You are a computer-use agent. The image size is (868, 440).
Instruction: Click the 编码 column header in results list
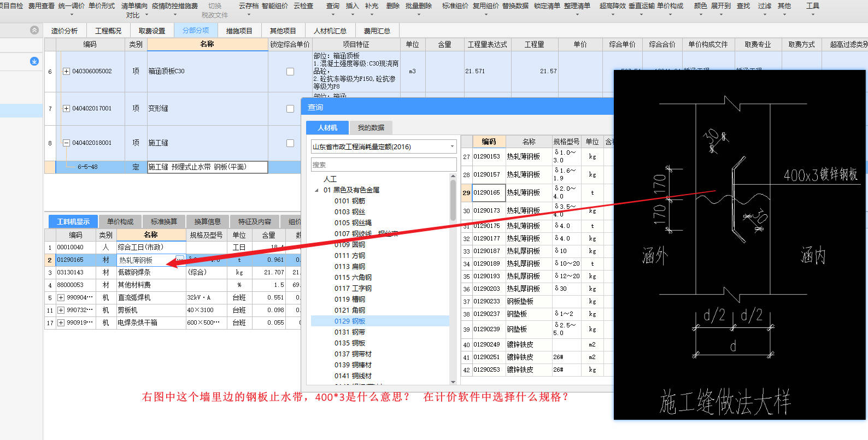coord(489,141)
